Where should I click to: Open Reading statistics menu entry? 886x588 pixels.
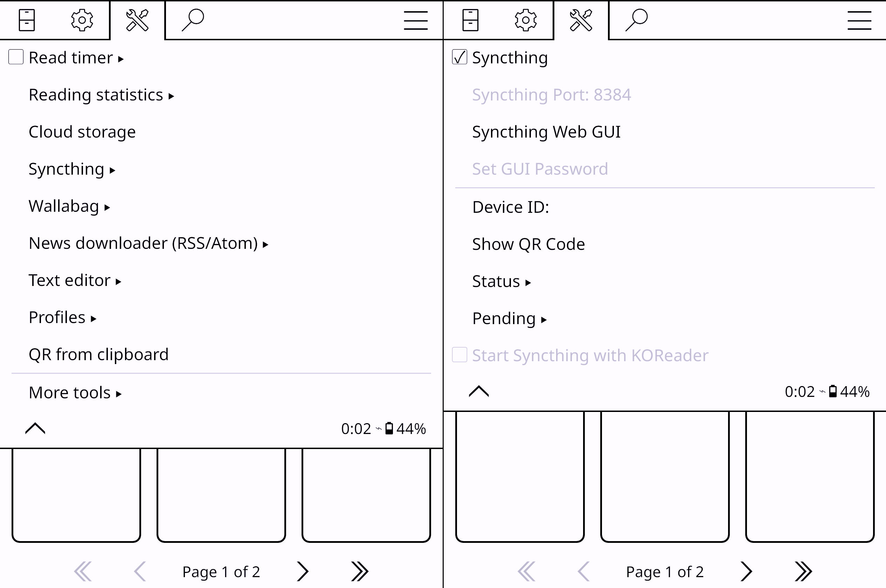(101, 95)
